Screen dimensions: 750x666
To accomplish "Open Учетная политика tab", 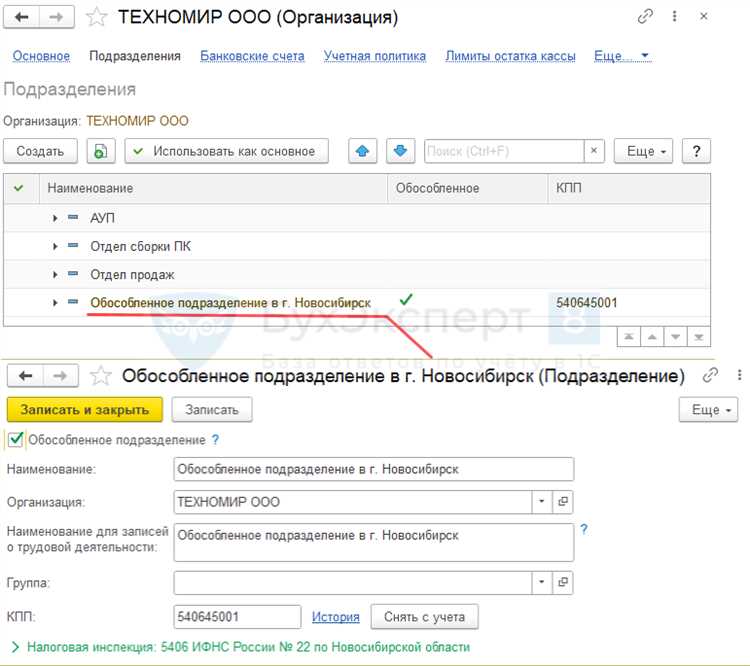I will (375, 56).
